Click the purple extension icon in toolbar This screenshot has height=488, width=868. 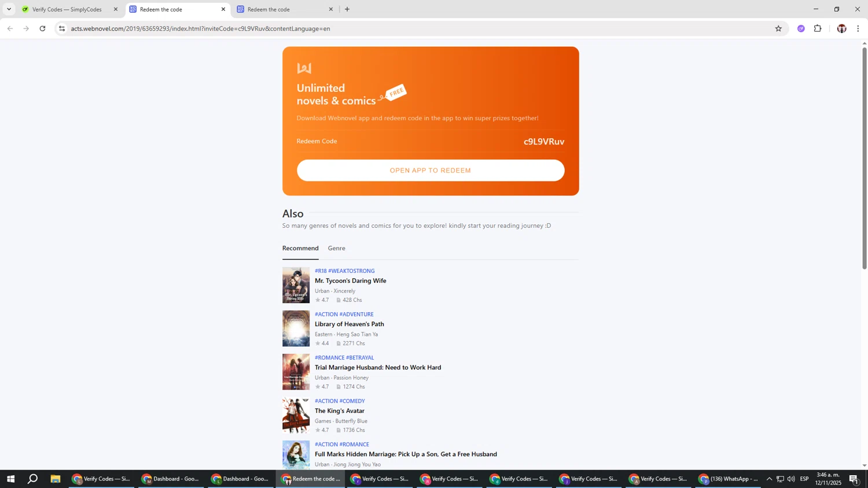click(801, 28)
